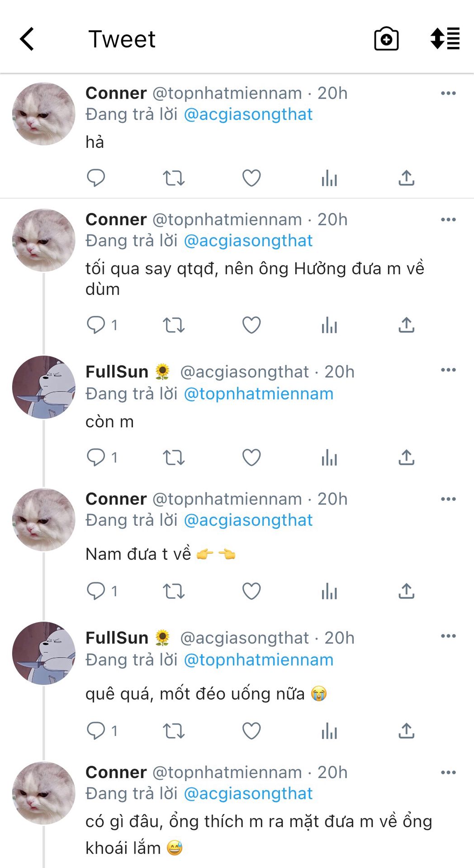
Task: View analytics for "Nam đưa t về" tweet
Action: pos(329,591)
